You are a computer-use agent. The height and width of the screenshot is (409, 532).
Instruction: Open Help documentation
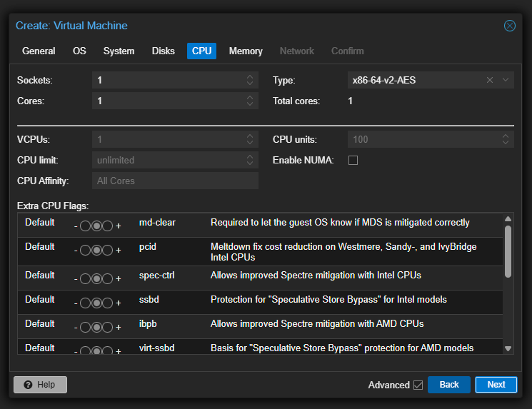click(x=40, y=385)
